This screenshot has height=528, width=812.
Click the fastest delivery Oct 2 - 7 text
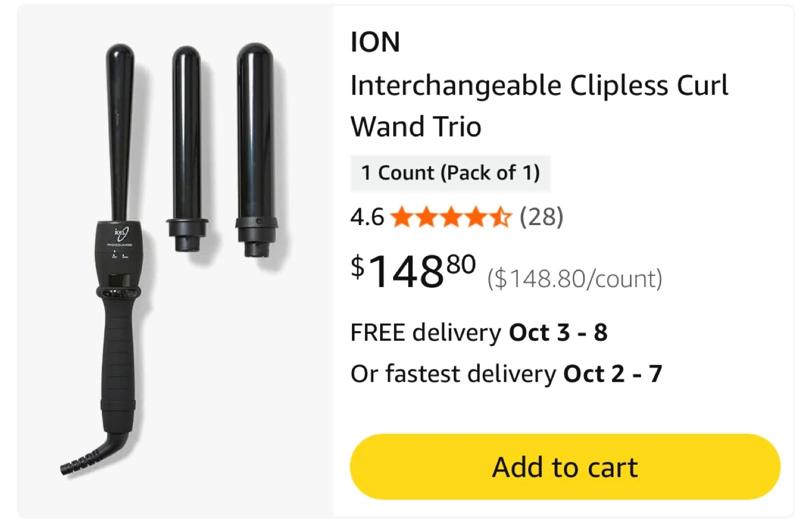tap(506, 373)
